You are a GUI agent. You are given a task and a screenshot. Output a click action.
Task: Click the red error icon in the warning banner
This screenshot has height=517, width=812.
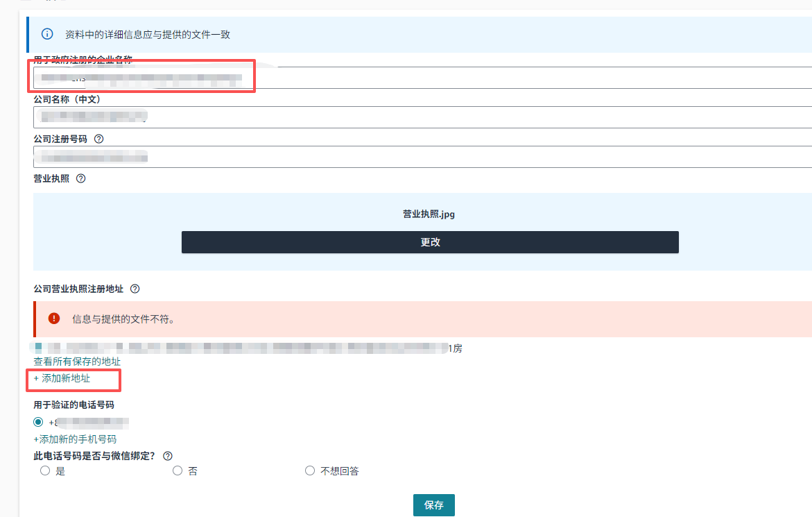click(x=54, y=319)
